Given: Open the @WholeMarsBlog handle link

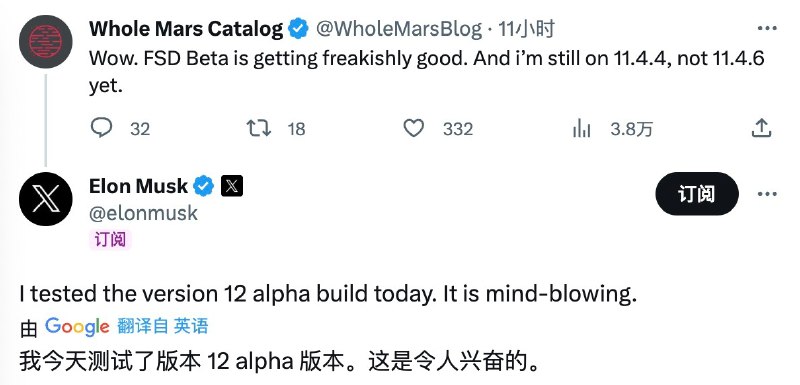Looking at the screenshot, I should [399, 30].
